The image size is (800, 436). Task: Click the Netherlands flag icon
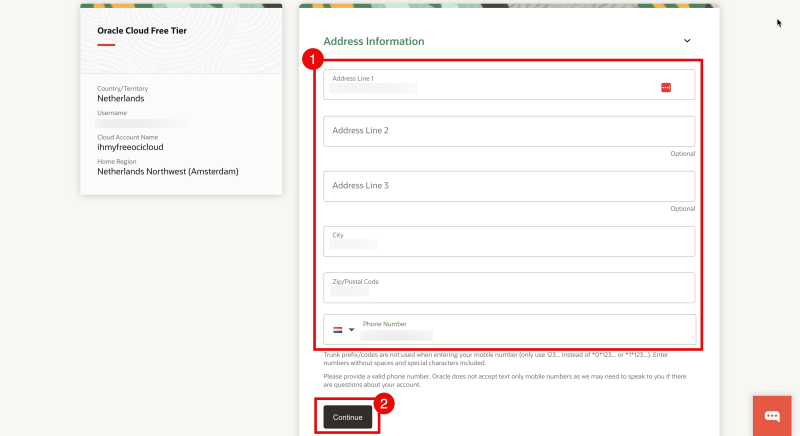(x=337, y=329)
